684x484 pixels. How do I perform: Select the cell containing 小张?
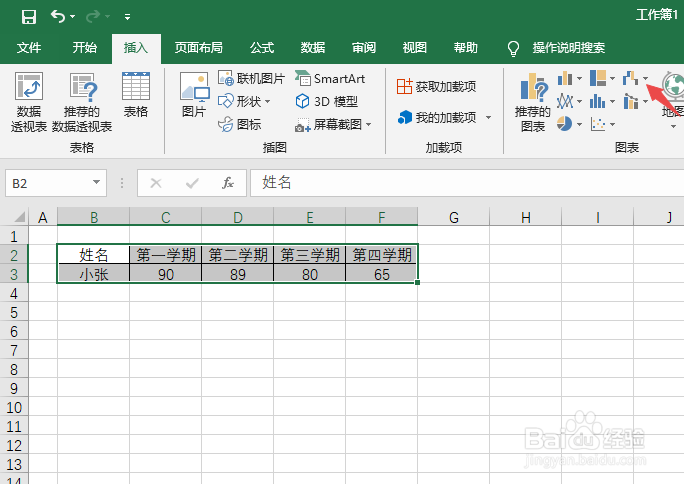(93, 274)
